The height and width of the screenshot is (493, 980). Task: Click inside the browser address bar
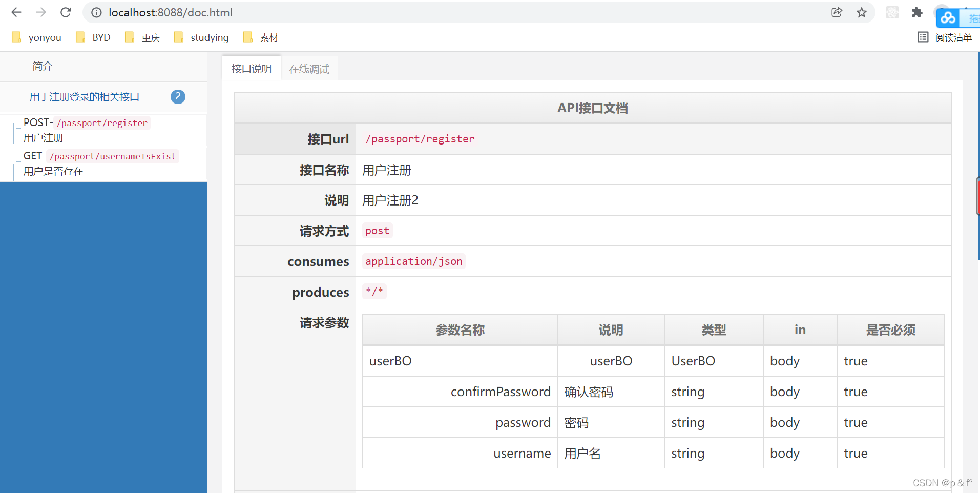point(359,12)
